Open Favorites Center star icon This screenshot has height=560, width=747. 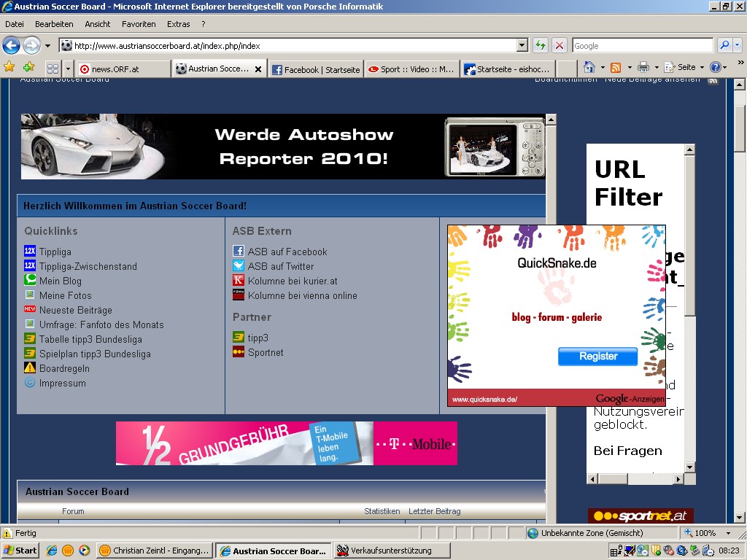(9, 67)
